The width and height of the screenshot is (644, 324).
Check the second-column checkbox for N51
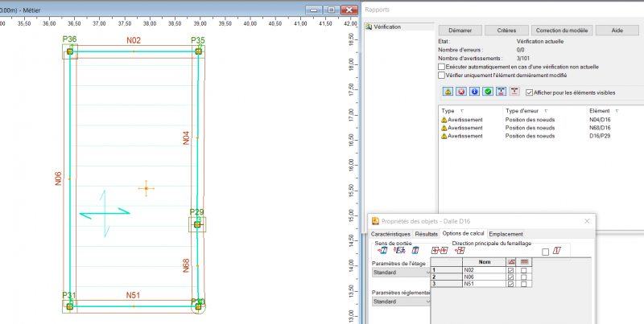pyautogui.click(x=524, y=284)
